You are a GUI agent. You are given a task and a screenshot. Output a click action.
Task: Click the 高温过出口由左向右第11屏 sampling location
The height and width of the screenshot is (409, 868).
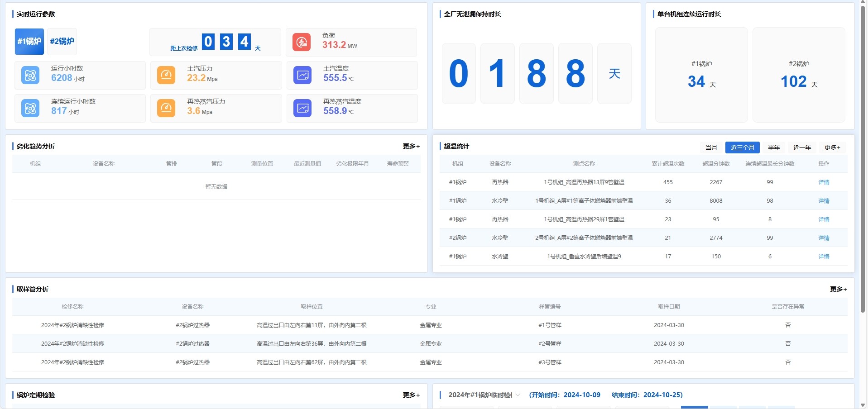click(312, 325)
